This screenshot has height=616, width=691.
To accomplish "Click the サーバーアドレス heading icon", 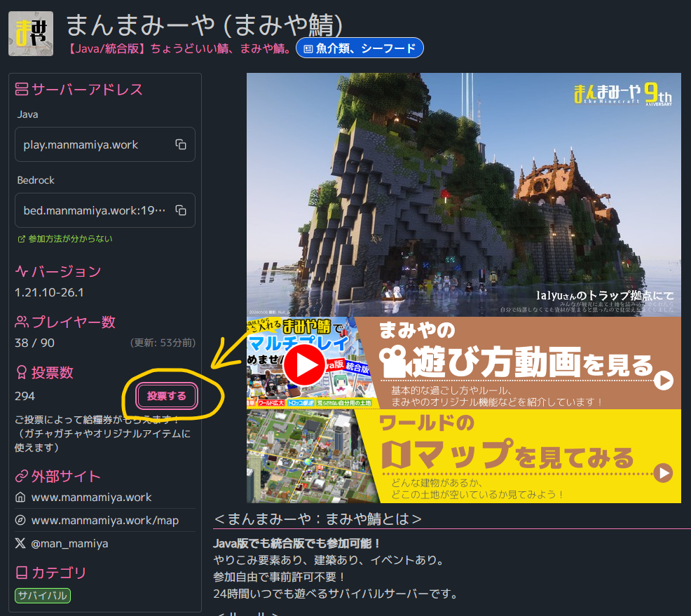I will (22, 90).
